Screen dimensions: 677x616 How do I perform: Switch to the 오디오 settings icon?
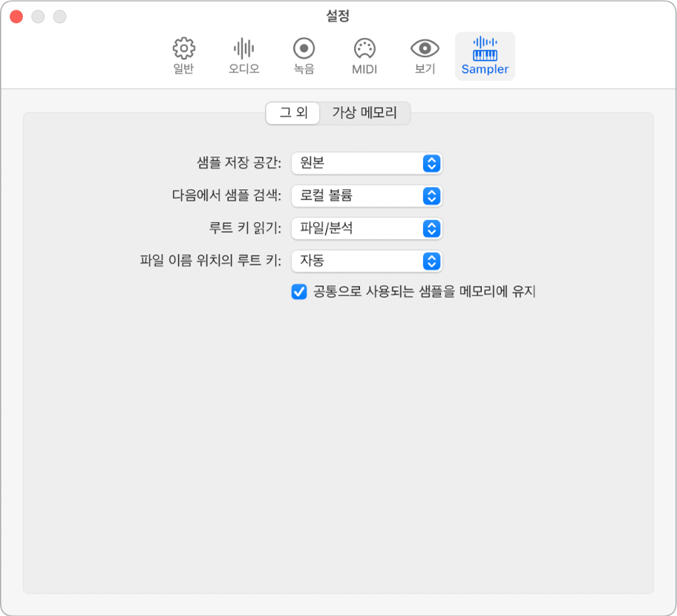[242, 56]
